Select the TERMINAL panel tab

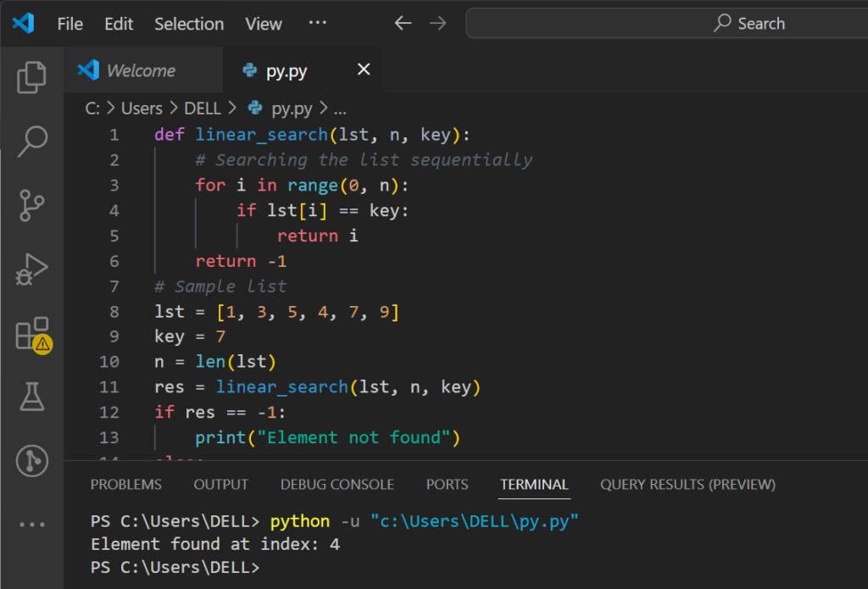click(x=534, y=485)
